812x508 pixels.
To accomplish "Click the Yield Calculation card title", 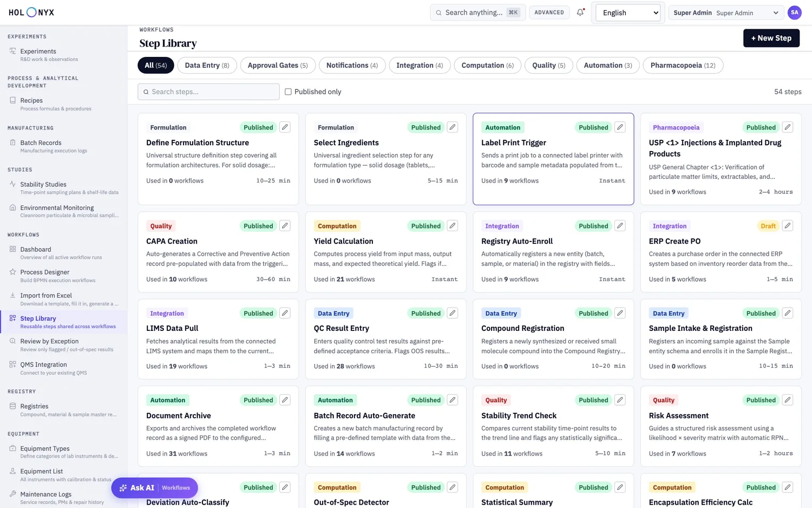I will click(x=343, y=242).
